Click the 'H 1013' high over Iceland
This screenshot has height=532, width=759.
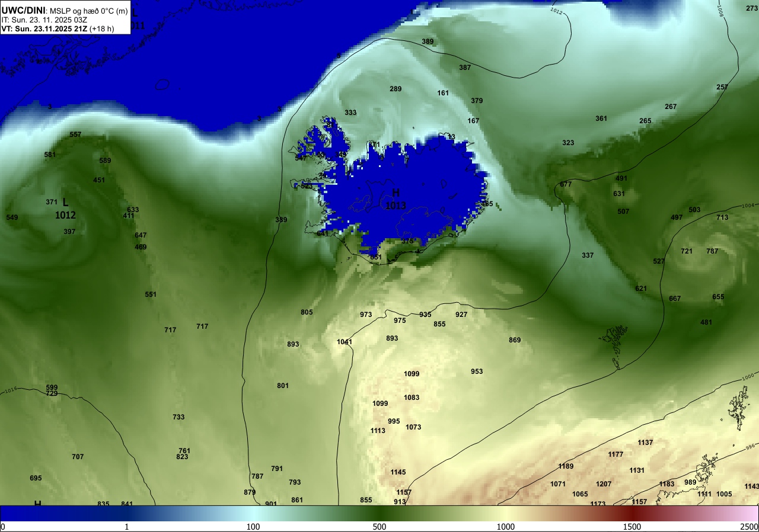coord(396,199)
